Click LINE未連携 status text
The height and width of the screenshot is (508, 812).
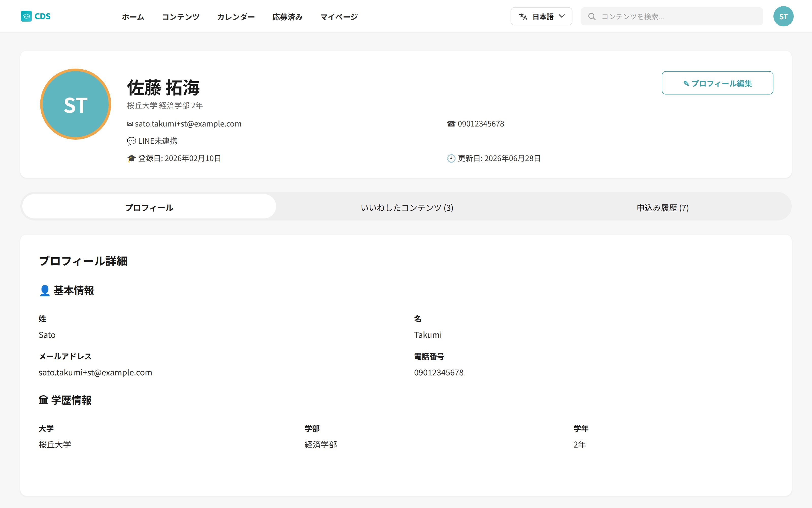157,141
